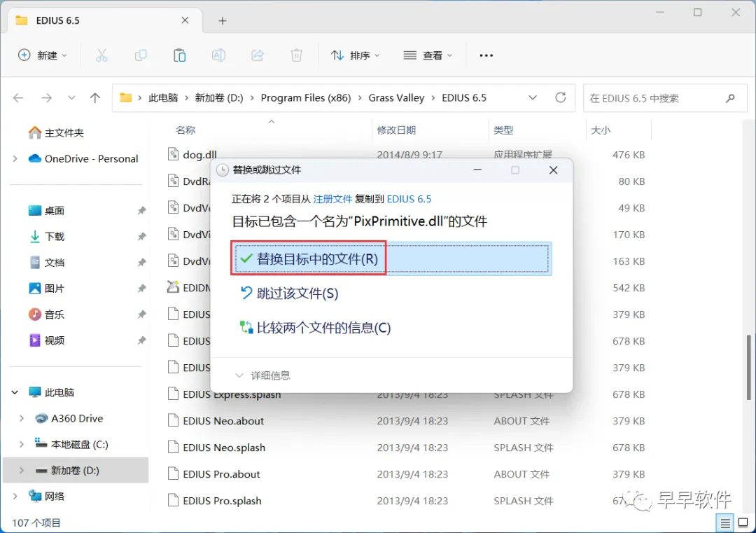Unpin 桌面 via its pin icon
Viewport: 756px width, 533px height.
141,210
